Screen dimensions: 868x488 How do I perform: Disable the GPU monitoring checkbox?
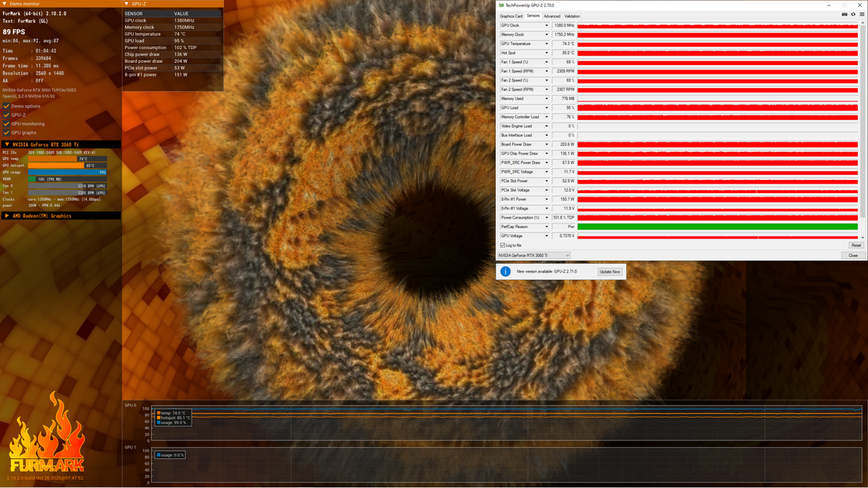[x=7, y=124]
